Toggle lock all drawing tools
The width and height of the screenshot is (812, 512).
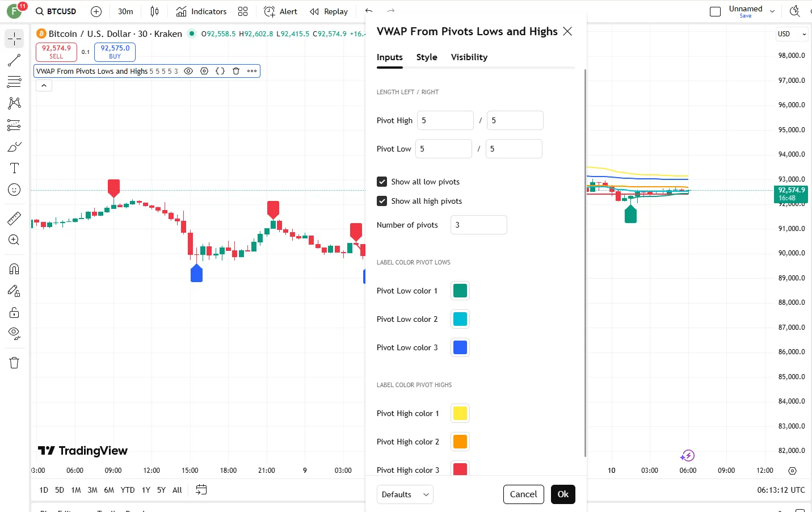[14, 312]
